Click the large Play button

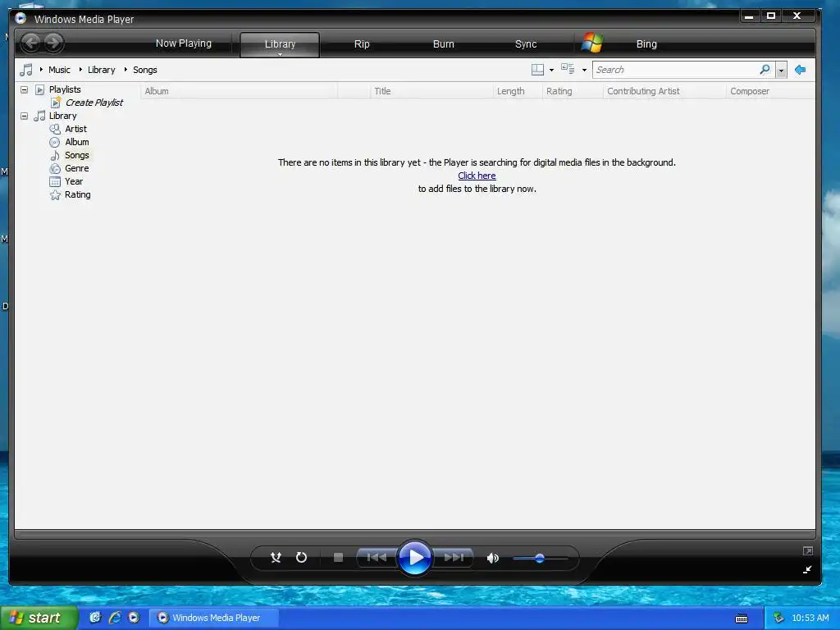tap(414, 558)
